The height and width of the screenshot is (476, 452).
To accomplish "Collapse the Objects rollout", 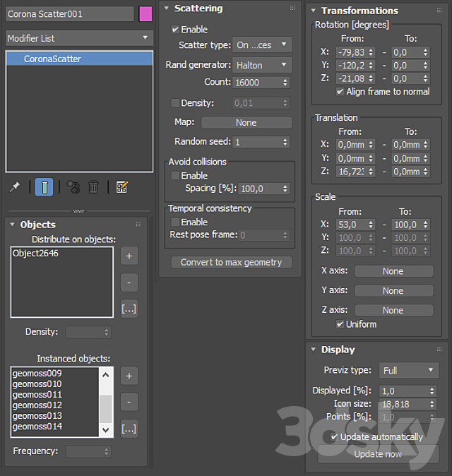I will pos(12,225).
